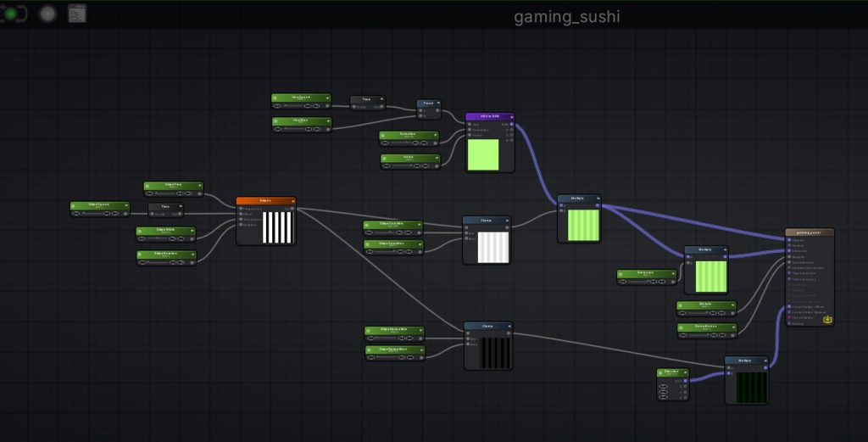Open the Fmod node header dropdown
This screenshot has height=442, width=868.
tap(438, 103)
